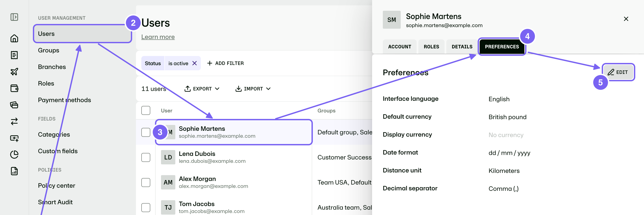Click the SM avatar in panel header
The image size is (644, 215).
[392, 20]
